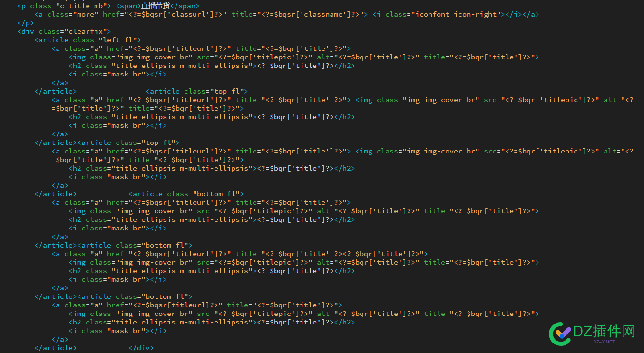
Task: Click the 直播带货 text inside the span
Action: tap(155, 6)
